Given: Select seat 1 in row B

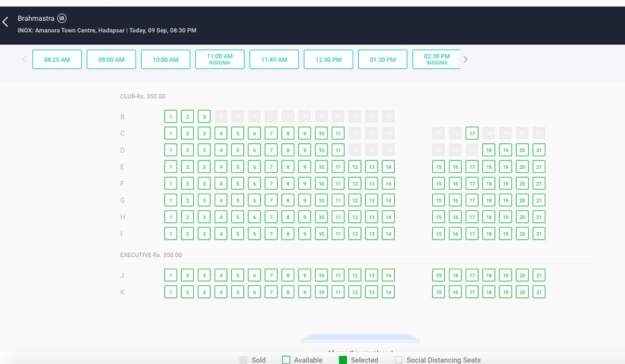Looking at the screenshot, I should [x=170, y=117].
